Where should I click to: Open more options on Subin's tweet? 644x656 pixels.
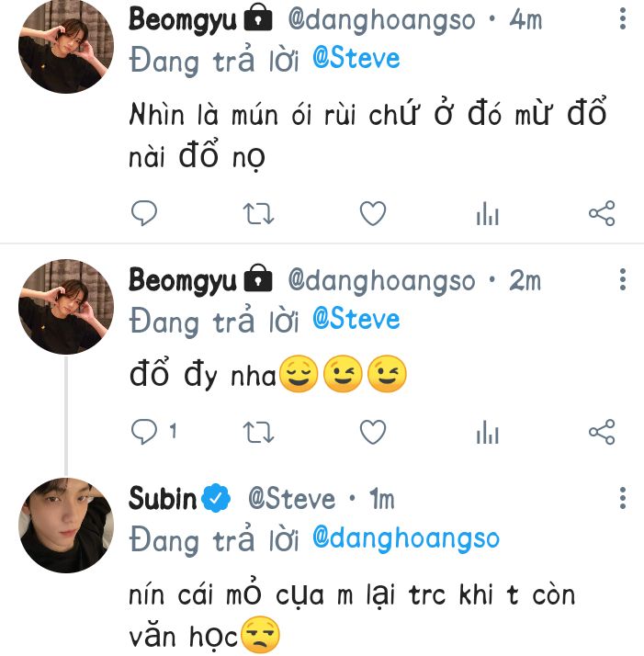pyautogui.click(x=623, y=499)
